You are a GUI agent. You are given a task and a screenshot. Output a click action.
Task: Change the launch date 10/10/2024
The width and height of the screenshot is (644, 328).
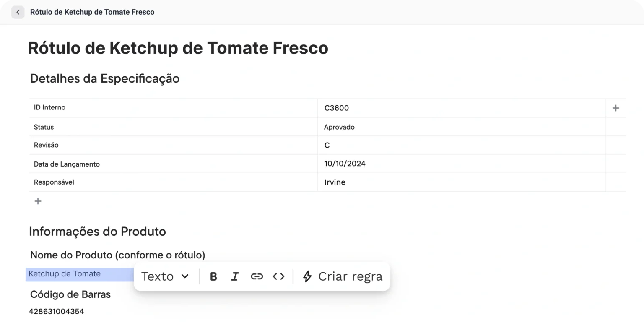click(345, 164)
